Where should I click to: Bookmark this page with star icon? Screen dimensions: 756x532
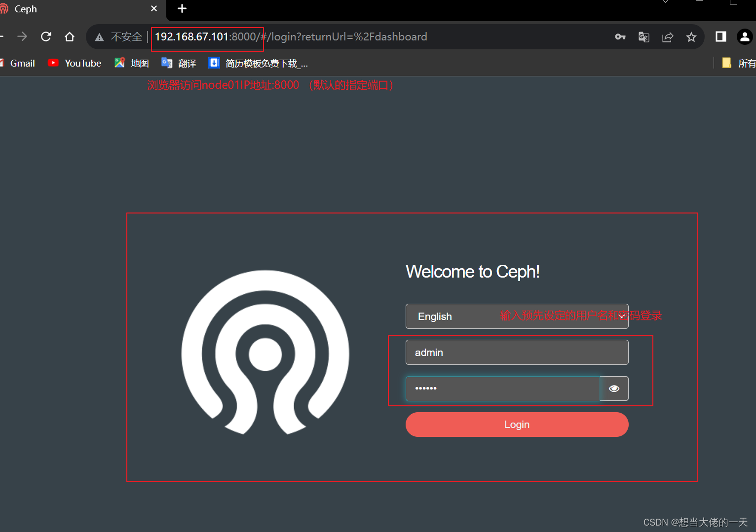tap(691, 37)
